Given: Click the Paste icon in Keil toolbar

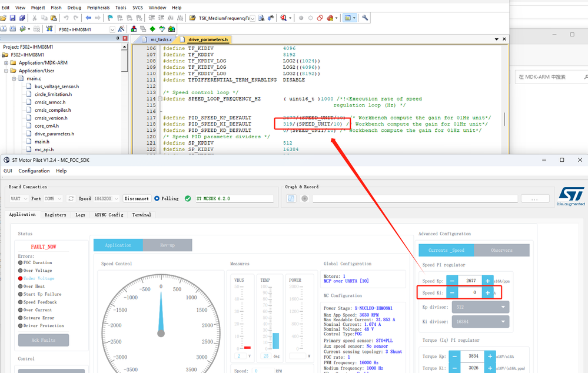Looking at the screenshot, I should (x=54, y=18).
